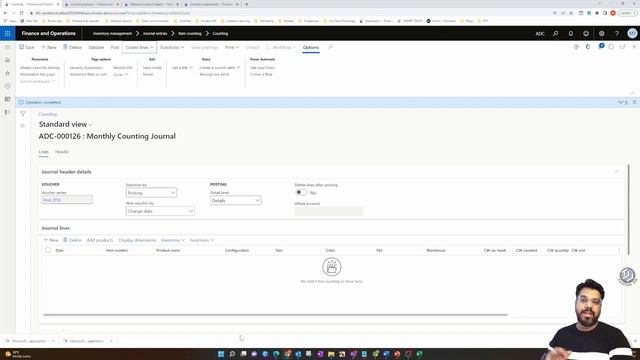Click the Post button
Image resolution: width=640 pixels, height=360 pixels.
click(115, 47)
